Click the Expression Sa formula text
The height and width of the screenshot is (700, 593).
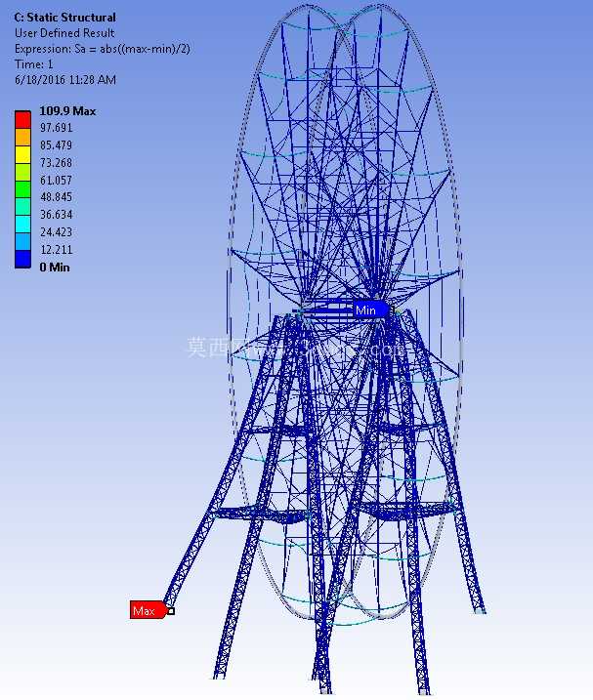[x=103, y=49]
